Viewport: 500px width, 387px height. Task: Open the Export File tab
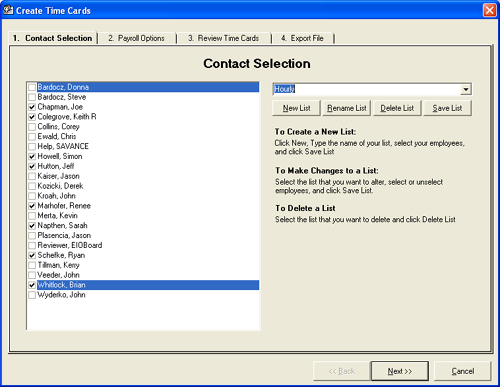point(302,38)
